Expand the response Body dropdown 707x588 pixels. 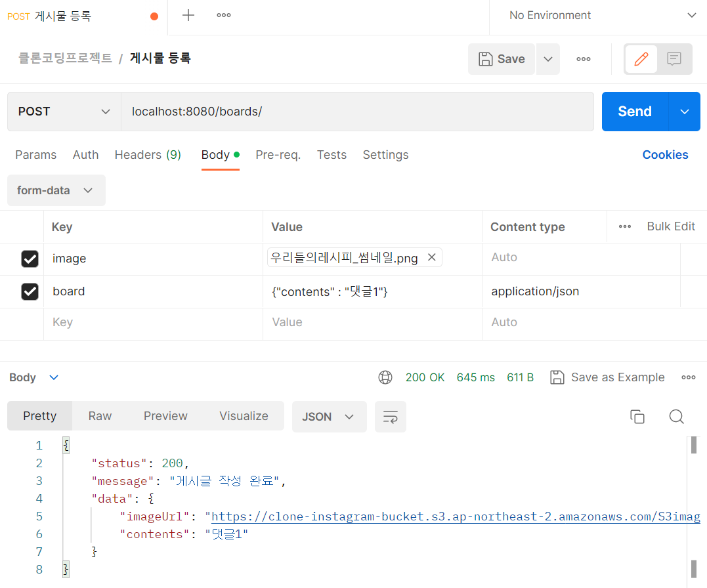(x=34, y=377)
